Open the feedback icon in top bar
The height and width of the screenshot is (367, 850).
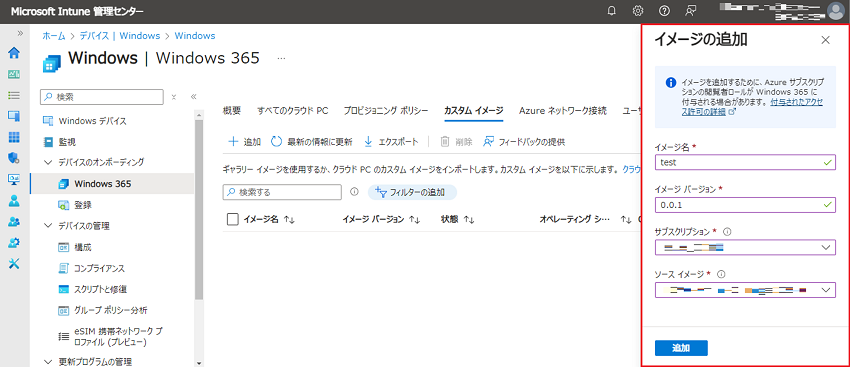(690, 10)
